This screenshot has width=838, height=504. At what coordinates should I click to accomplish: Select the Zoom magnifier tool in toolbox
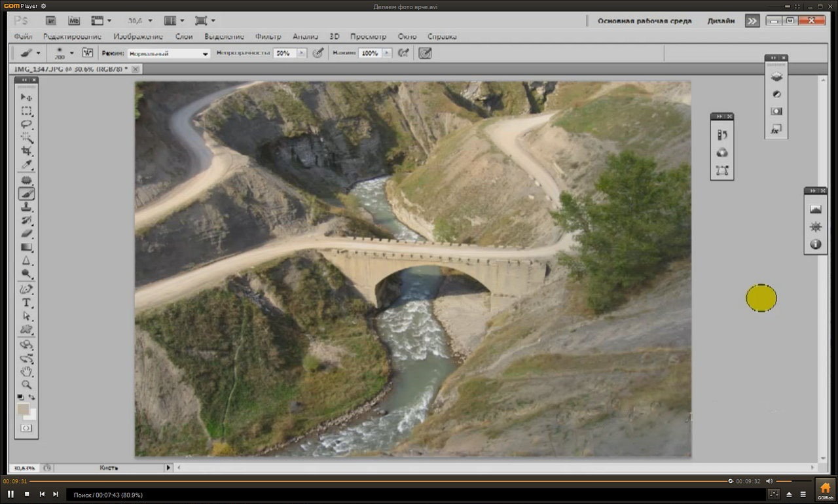click(x=26, y=385)
